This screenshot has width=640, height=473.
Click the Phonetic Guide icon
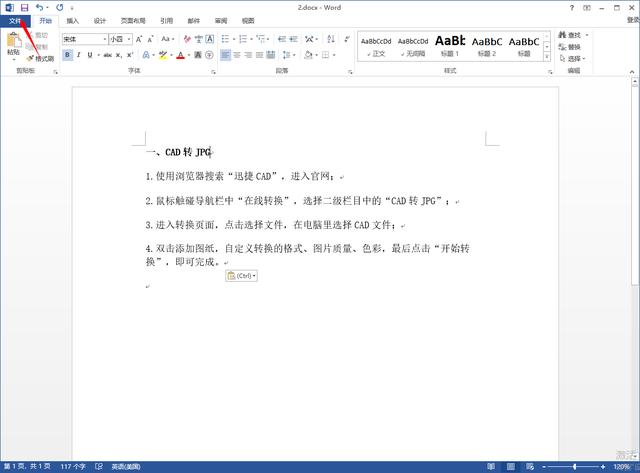(198, 39)
